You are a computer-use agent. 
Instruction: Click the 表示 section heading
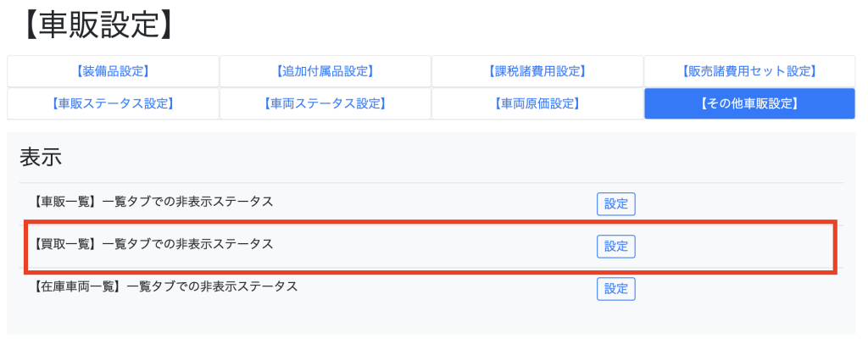(41, 157)
